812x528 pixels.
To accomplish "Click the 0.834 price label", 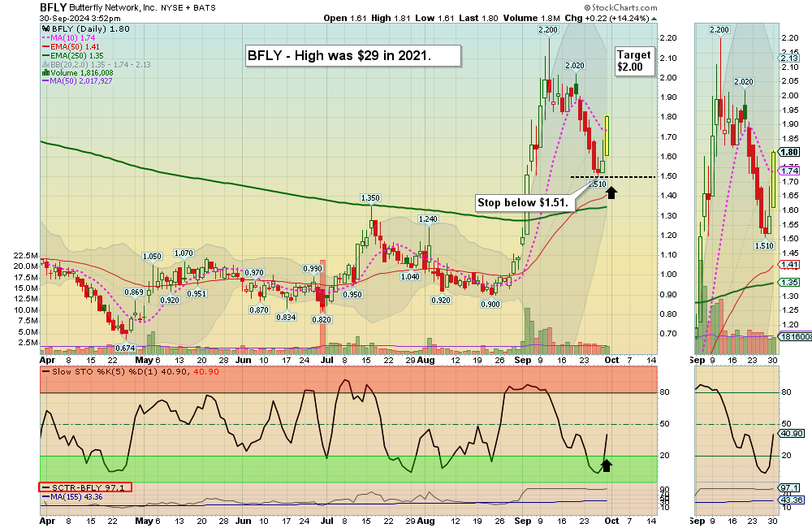I will [x=286, y=317].
